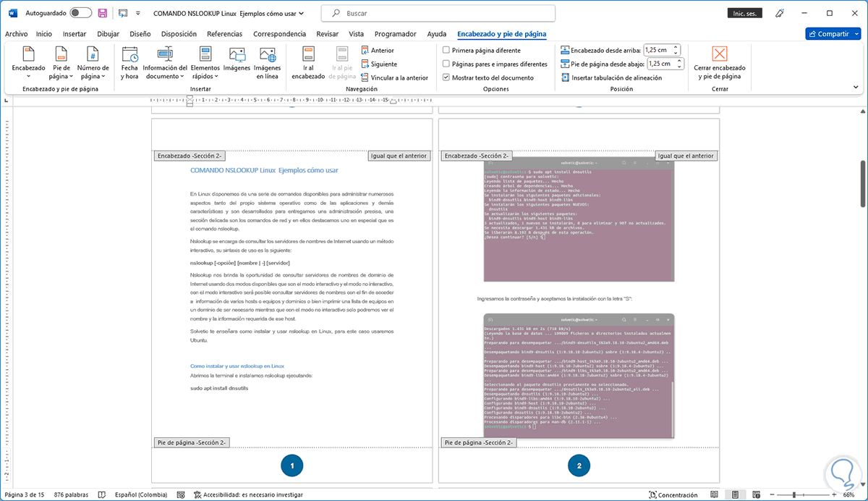Switch to the Insertar tab
The image size is (868, 501).
coord(75,34)
